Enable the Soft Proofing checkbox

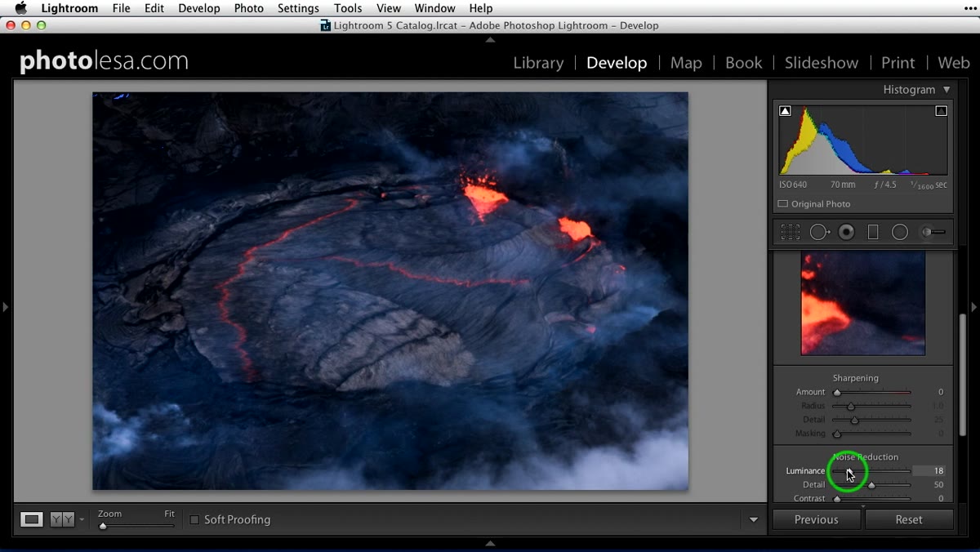(x=194, y=519)
